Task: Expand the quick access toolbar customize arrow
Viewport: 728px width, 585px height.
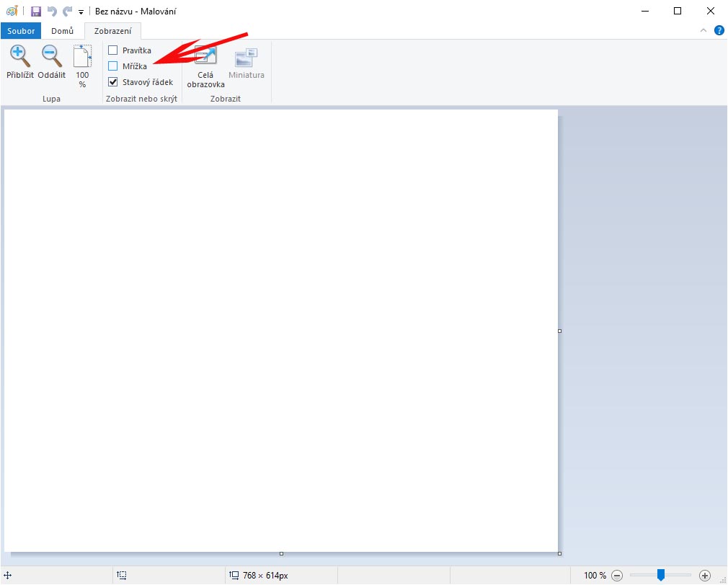Action: coord(81,12)
